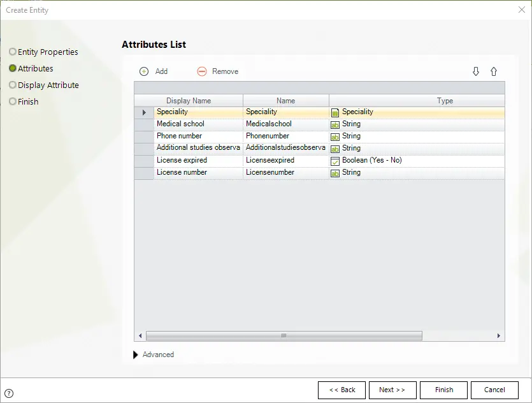Click the String type icon for Medical school
The height and width of the screenshot is (403, 532).
point(335,125)
